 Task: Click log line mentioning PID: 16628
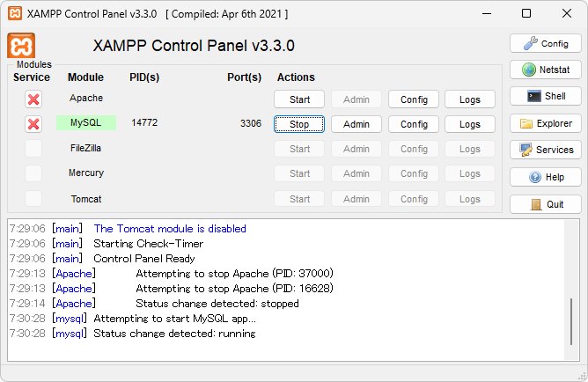pyautogui.click(x=234, y=289)
